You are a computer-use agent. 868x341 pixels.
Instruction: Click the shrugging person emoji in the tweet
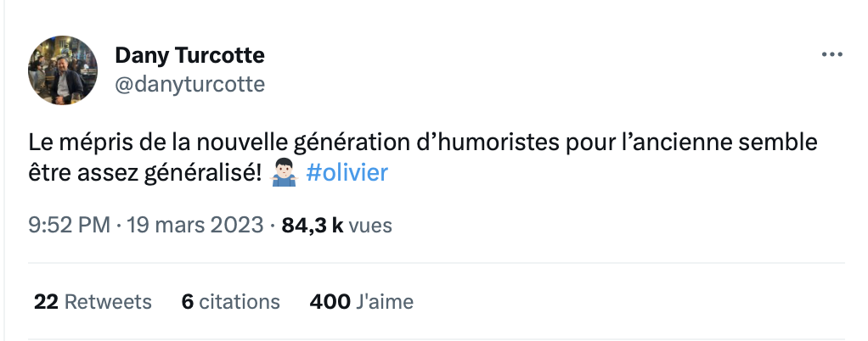285,173
